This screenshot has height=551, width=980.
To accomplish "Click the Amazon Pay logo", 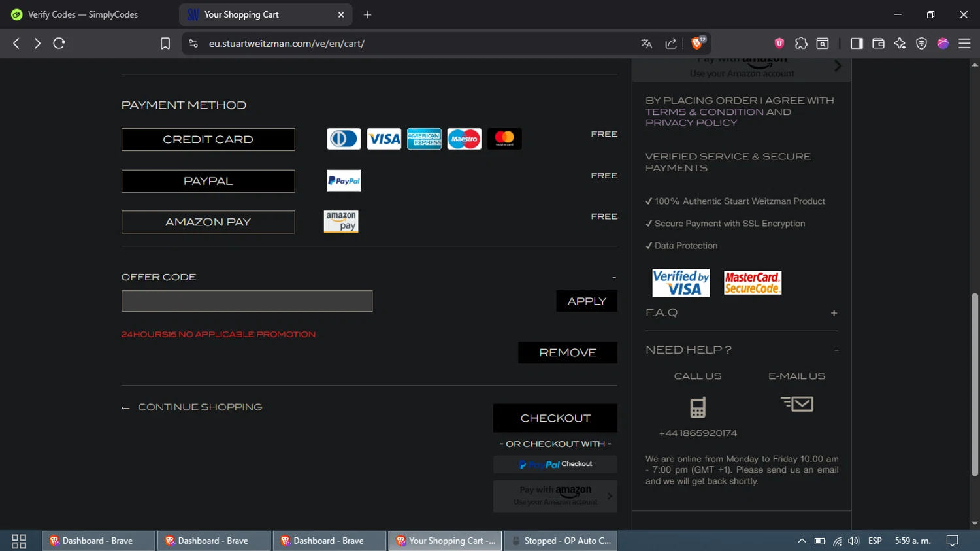I will click(341, 222).
